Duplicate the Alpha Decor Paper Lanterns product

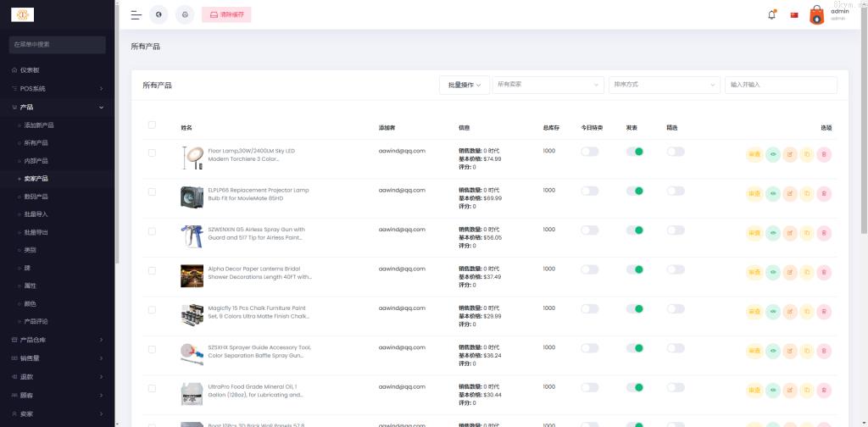click(807, 272)
